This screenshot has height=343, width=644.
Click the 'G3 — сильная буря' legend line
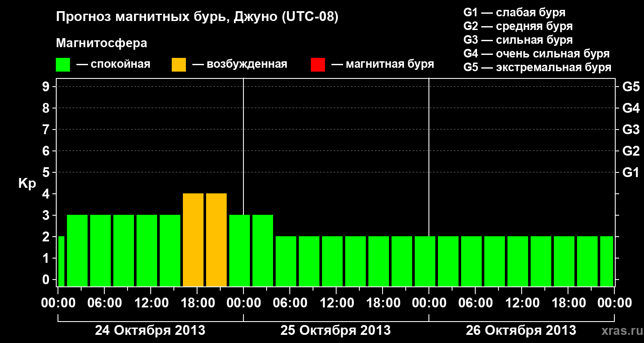coord(518,40)
